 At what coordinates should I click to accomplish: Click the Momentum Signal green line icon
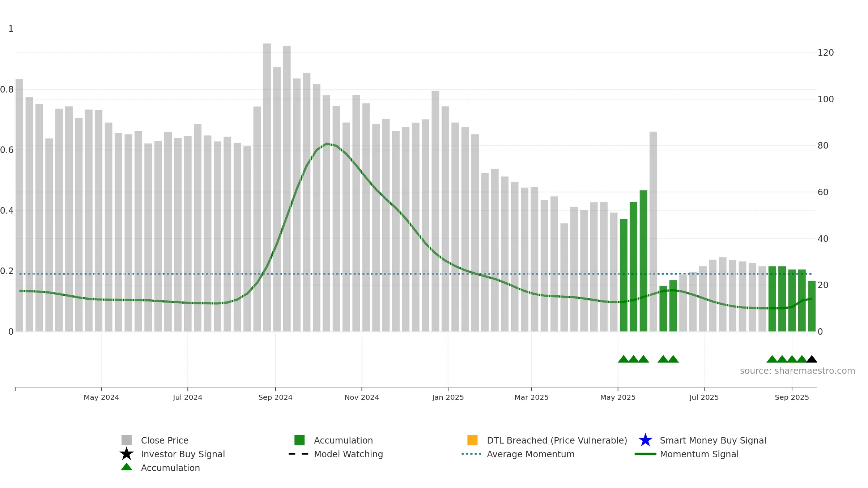pyautogui.click(x=645, y=454)
